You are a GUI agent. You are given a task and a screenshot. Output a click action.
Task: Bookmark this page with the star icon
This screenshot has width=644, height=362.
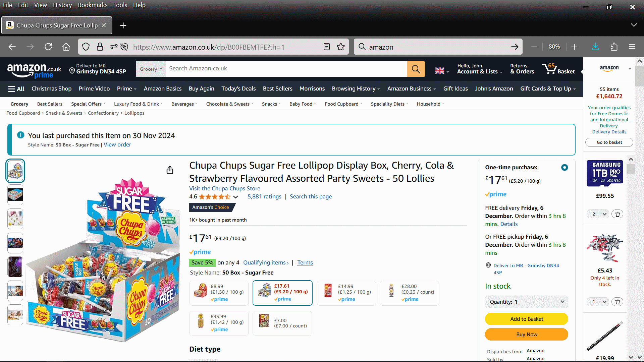pos(341,47)
